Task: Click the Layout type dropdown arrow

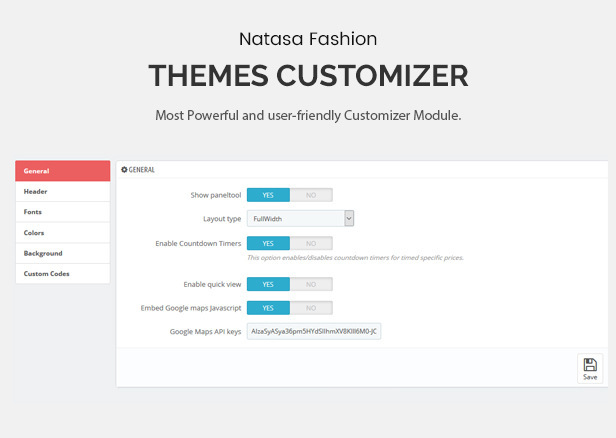Action: tap(348, 218)
